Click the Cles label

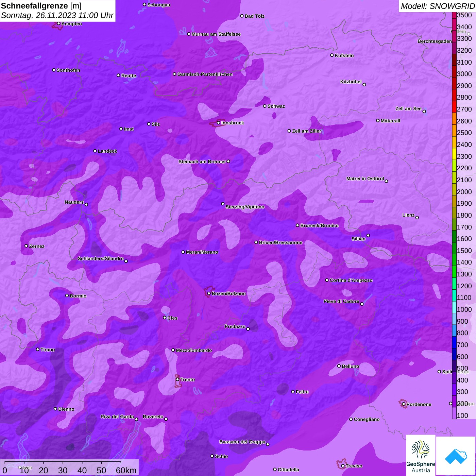(172, 318)
